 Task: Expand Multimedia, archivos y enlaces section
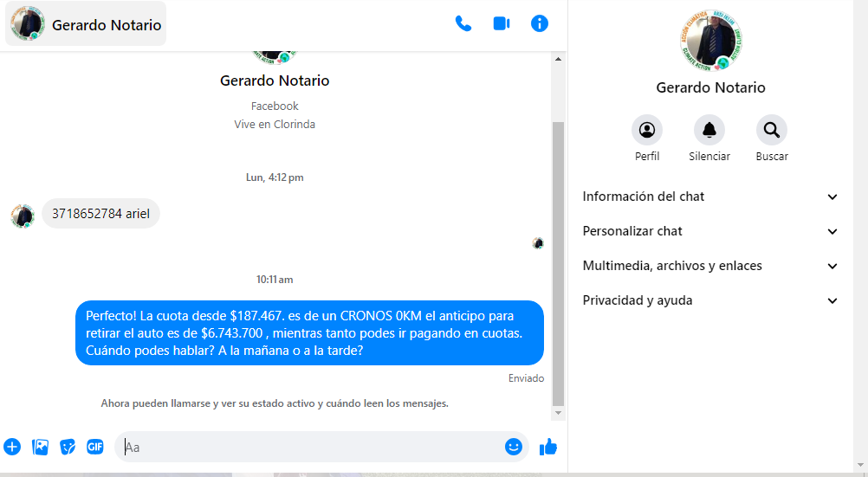[710, 266]
